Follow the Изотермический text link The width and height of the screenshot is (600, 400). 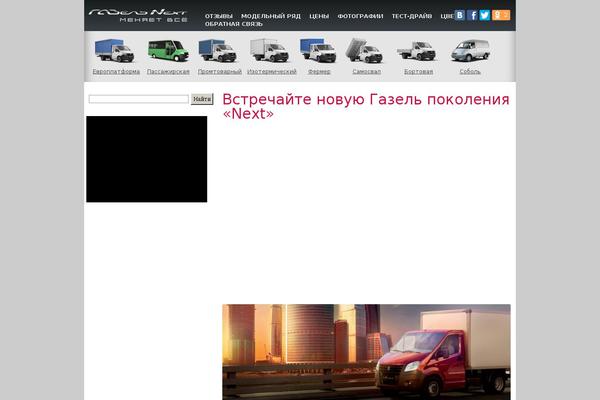pyautogui.click(x=272, y=72)
